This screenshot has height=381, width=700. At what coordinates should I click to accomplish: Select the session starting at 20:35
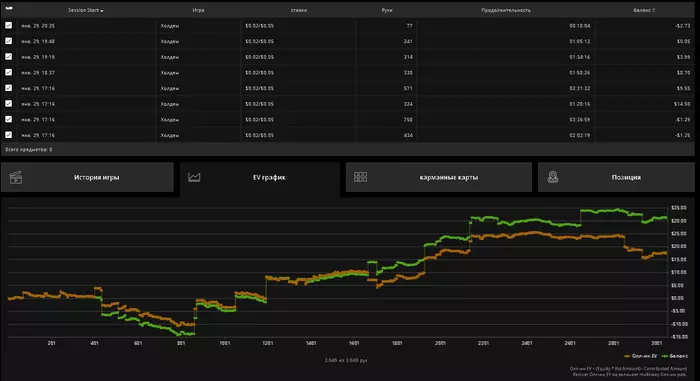(38, 26)
